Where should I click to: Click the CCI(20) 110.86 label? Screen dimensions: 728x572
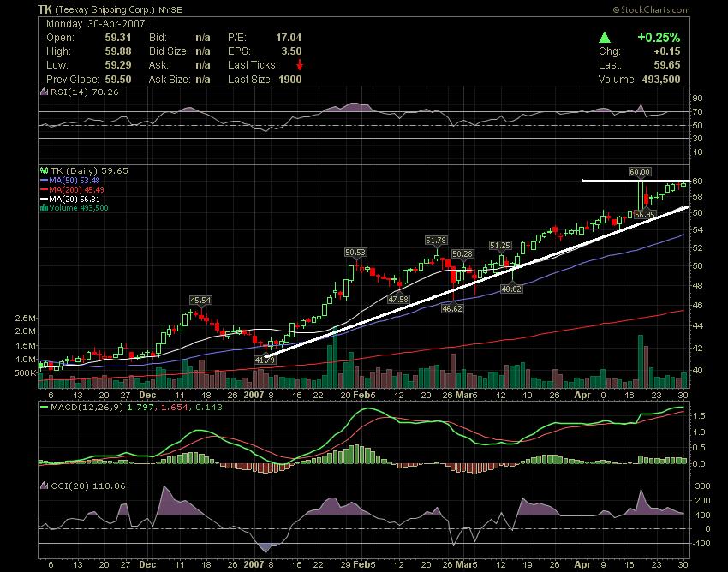[x=87, y=486]
